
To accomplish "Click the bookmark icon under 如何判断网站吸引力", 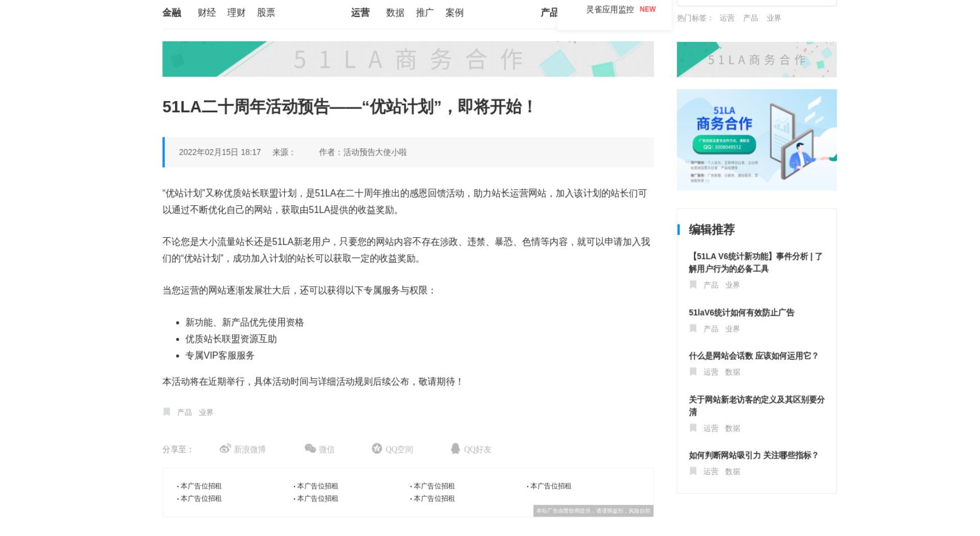I will [693, 471].
